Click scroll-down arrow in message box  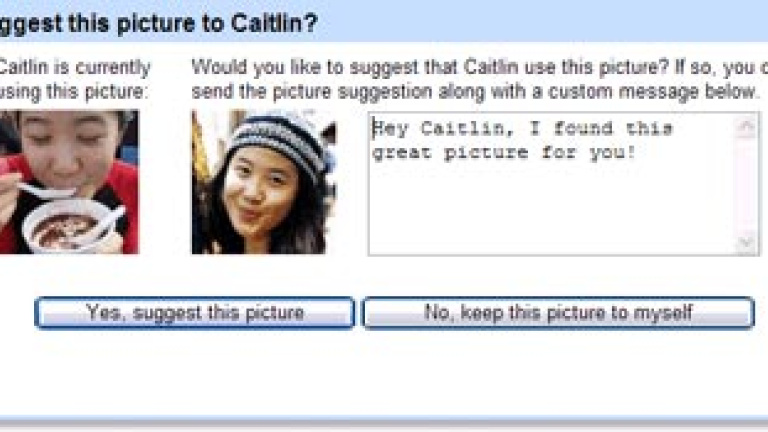(x=746, y=243)
